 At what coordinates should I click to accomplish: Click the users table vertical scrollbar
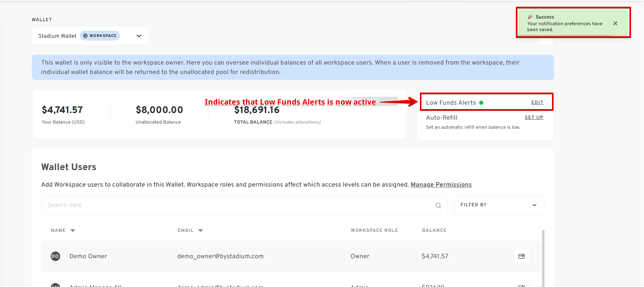[543, 258]
